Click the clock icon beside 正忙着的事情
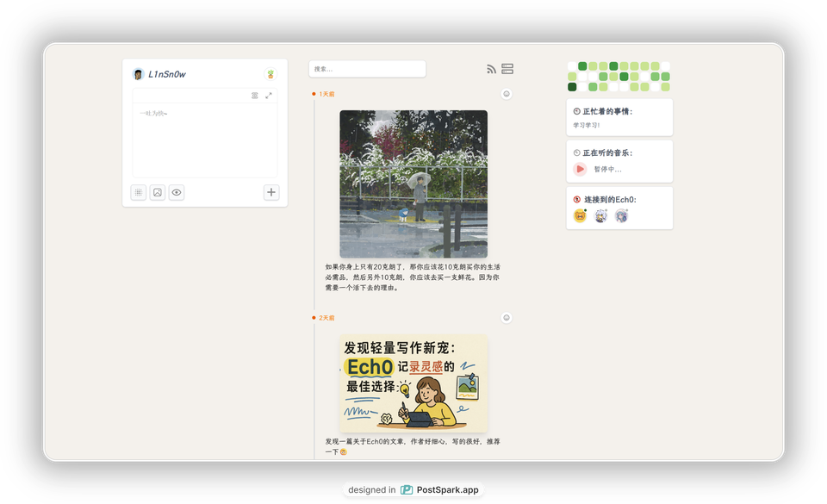 (577, 111)
